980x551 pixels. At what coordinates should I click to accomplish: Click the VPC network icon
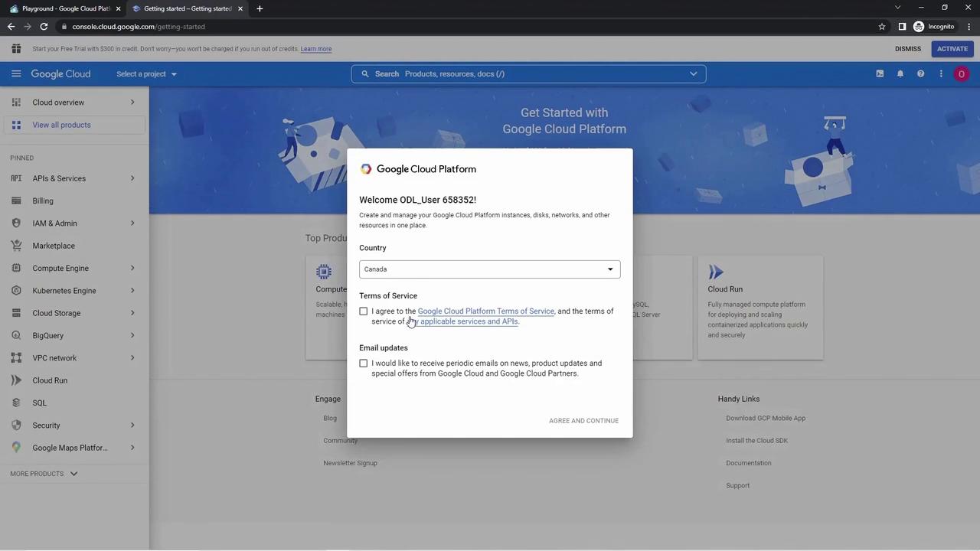[16, 357]
